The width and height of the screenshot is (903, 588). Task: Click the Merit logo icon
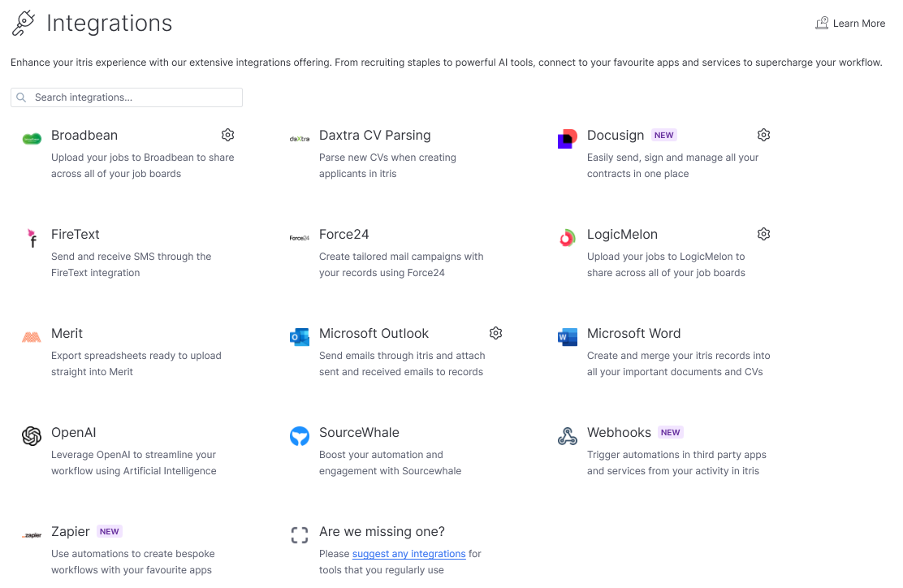32,337
